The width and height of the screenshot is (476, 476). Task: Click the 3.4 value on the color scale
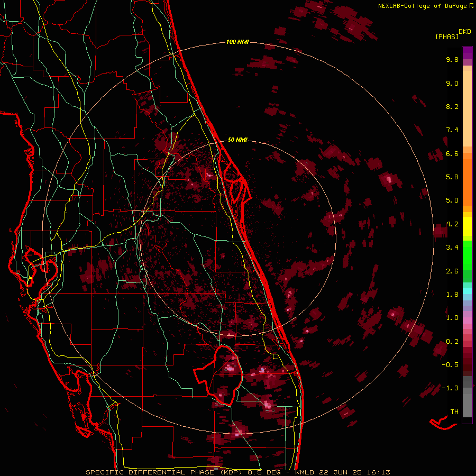(452, 248)
